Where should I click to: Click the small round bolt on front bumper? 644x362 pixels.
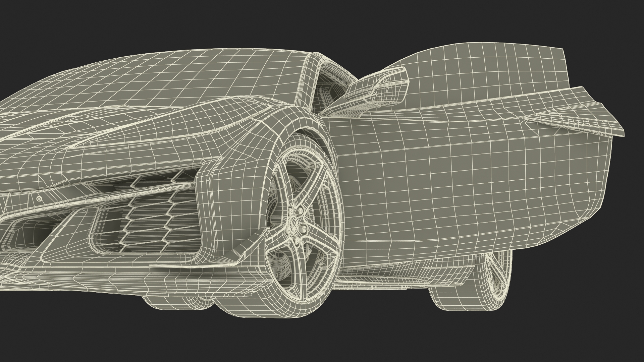click(x=39, y=198)
